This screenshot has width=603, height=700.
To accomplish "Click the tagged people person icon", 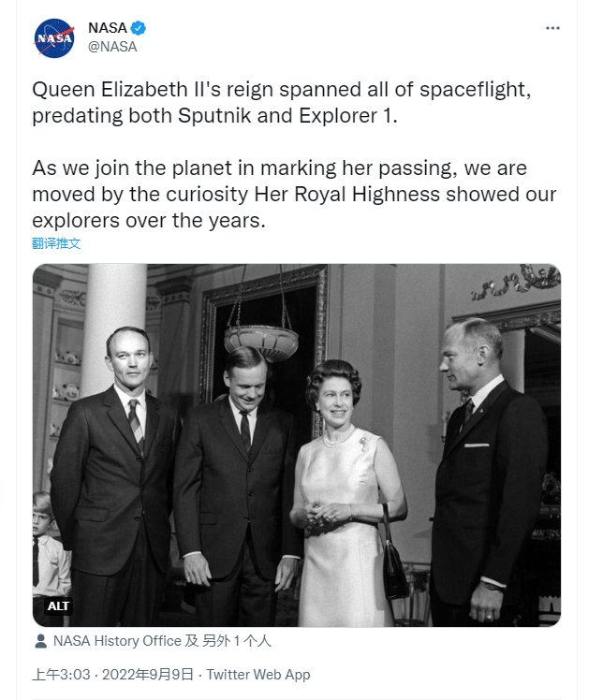I will click(x=40, y=641).
